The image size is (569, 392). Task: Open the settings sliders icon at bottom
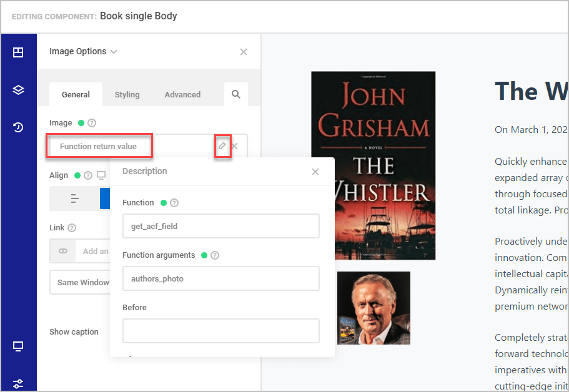pyautogui.click(x=18, y=383)
